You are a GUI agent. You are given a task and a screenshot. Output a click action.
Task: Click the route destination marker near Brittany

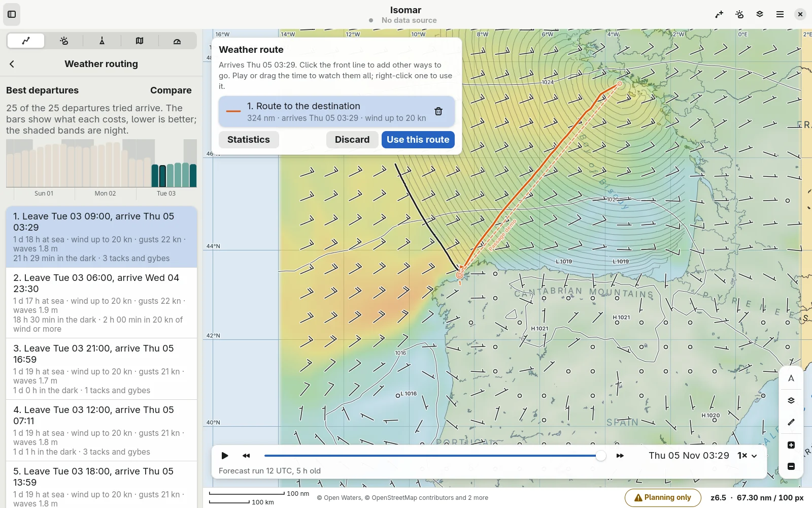click(620, 84)
